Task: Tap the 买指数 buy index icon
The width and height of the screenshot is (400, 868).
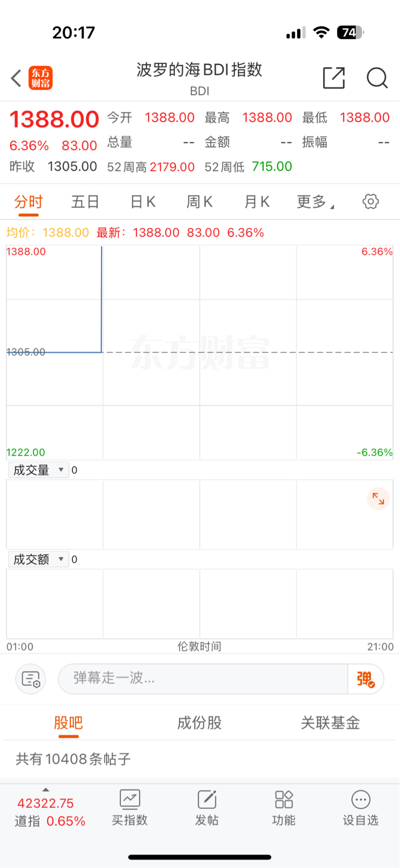Action: click(130, 808)
